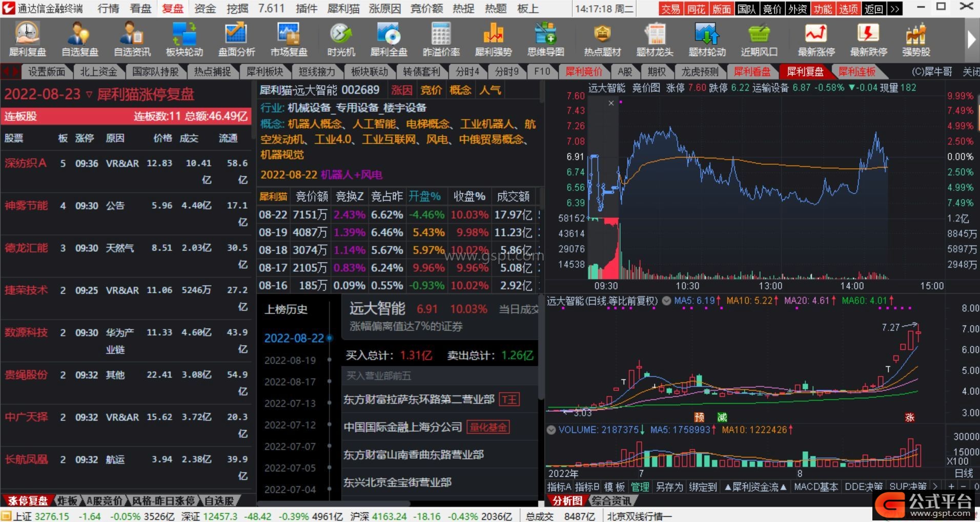This screenshot has height=522, width=980.
Task: Click the 减 marker on daily chart
Action: pos(722,417)
